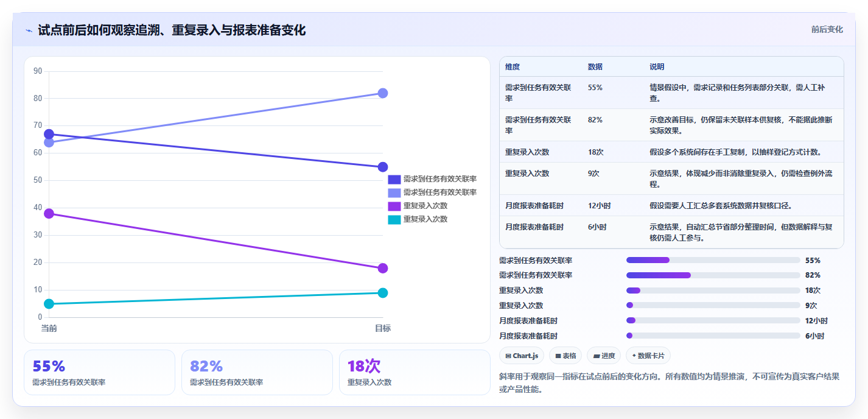The image size is (868, 419).
Task: Click the 55% table cell
Action: click(x=595, y=88)
